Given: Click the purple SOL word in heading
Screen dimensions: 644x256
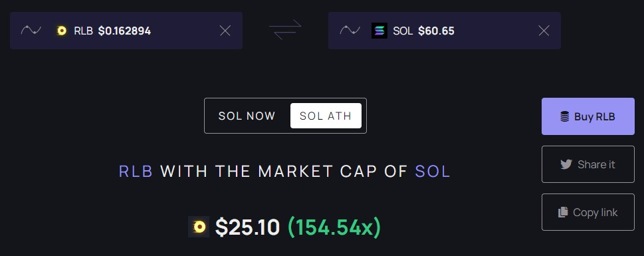Looking at the screenshot, I should pos(433,172).
